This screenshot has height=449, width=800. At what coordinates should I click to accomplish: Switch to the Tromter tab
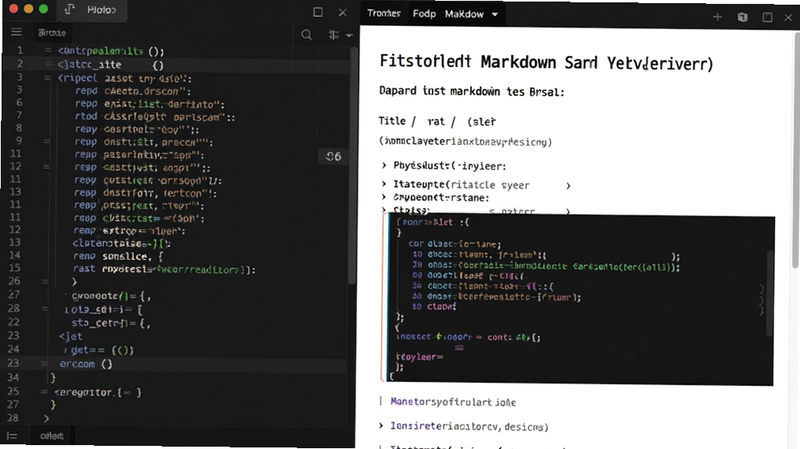tap(384, 13)
